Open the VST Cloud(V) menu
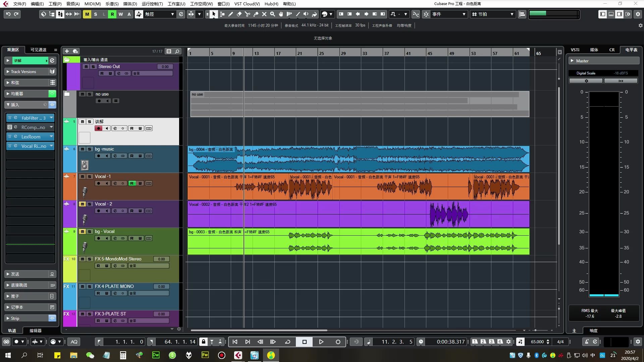 247,4
